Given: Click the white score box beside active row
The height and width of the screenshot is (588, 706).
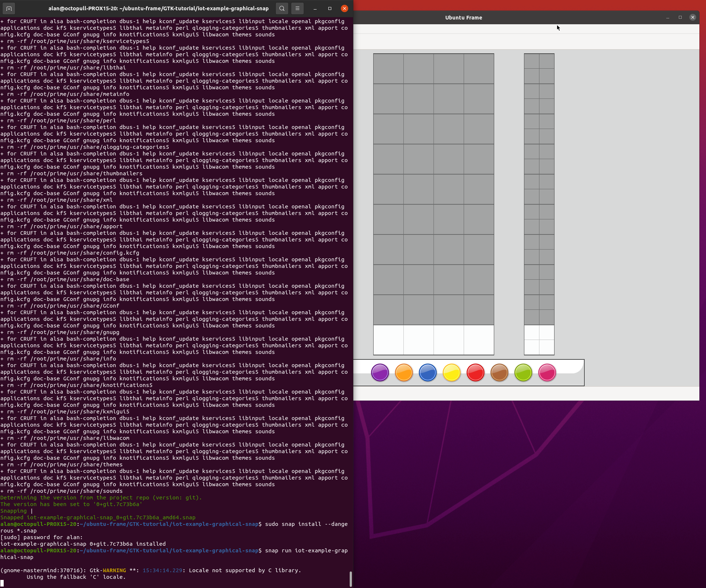Looking at the screenshot, I should (x=539, y=340).
